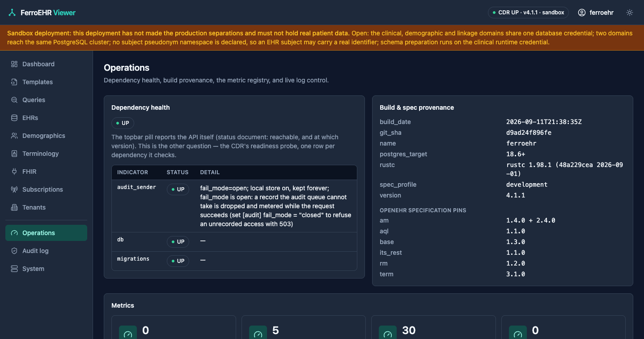Click the UP badge under Dependency health
This screenshot has height=339, width=644.
(123, 123)
